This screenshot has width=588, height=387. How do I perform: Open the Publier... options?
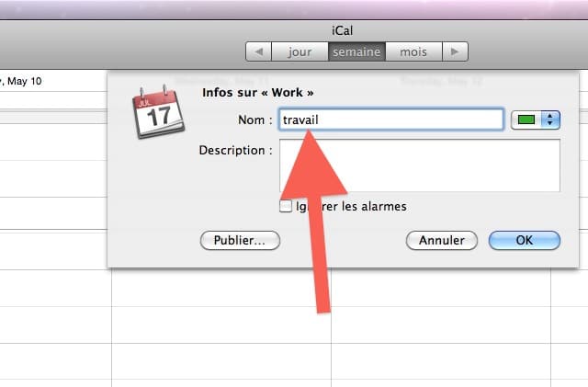[240, 240]
